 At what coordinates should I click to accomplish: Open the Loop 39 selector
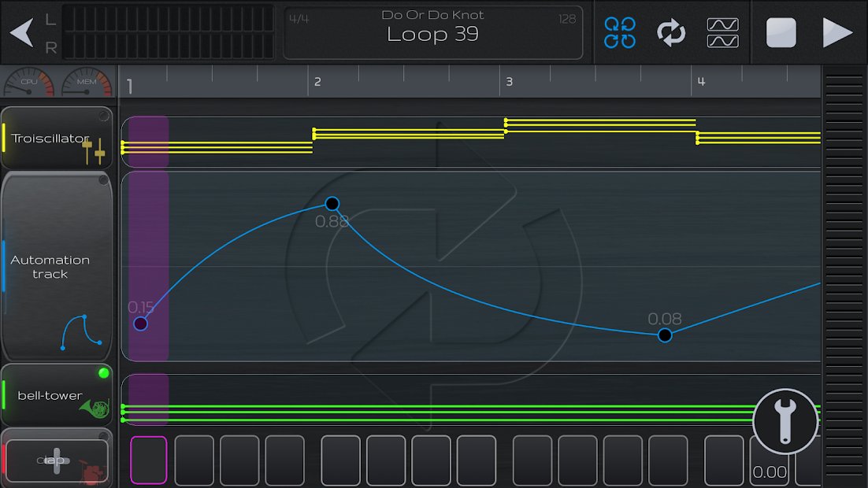(x=433, y=34)
